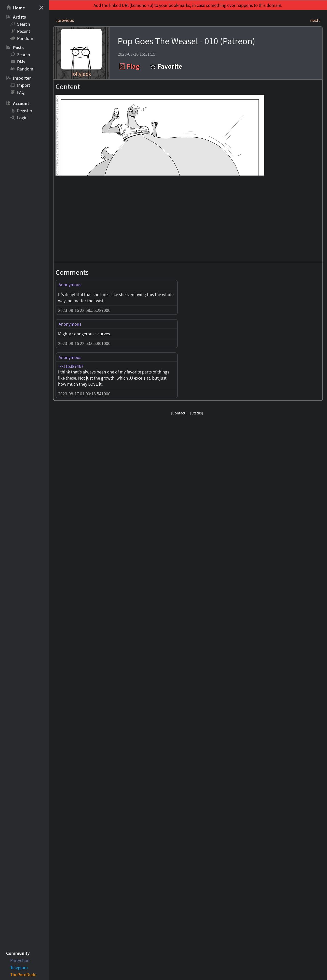Click the Home house icon
The image size is (327, 980).
coord(8,8)
